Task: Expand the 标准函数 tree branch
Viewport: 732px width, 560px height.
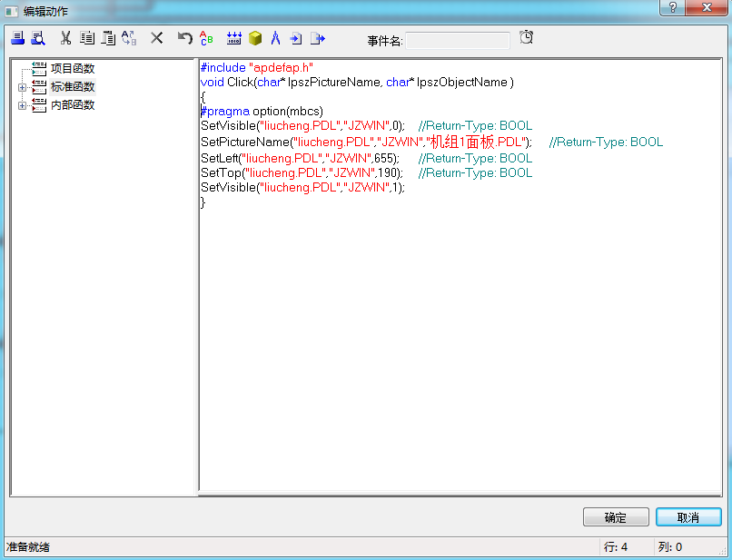Action: pos(22,87)
